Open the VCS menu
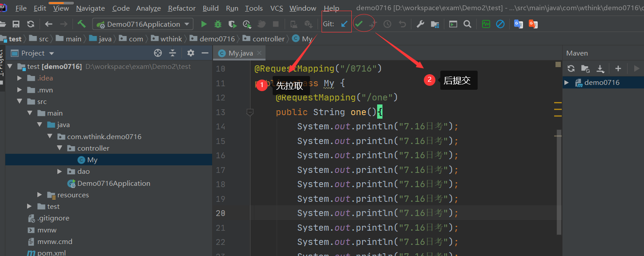Image resolution: width=644 pixels, height=256 pixels. [x=277, y=8]
